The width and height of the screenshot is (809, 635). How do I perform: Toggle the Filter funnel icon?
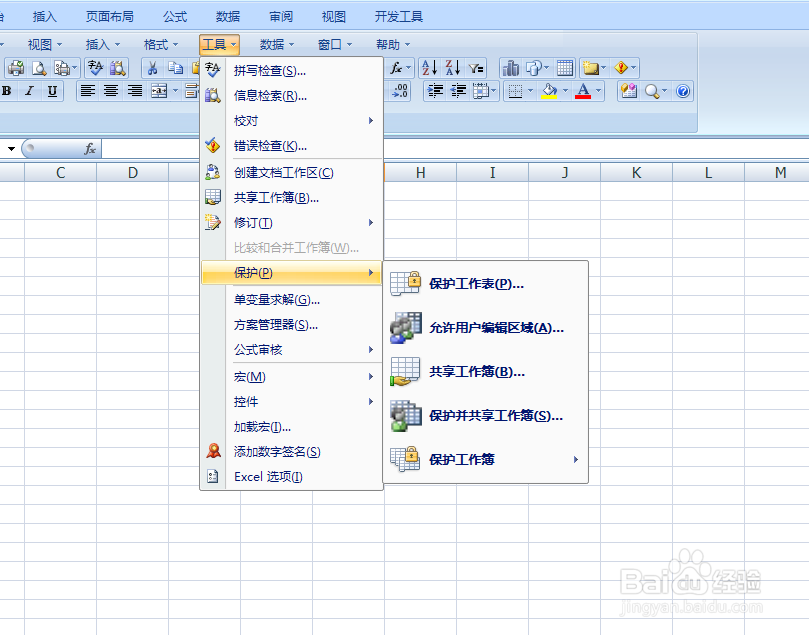point(476,68)
